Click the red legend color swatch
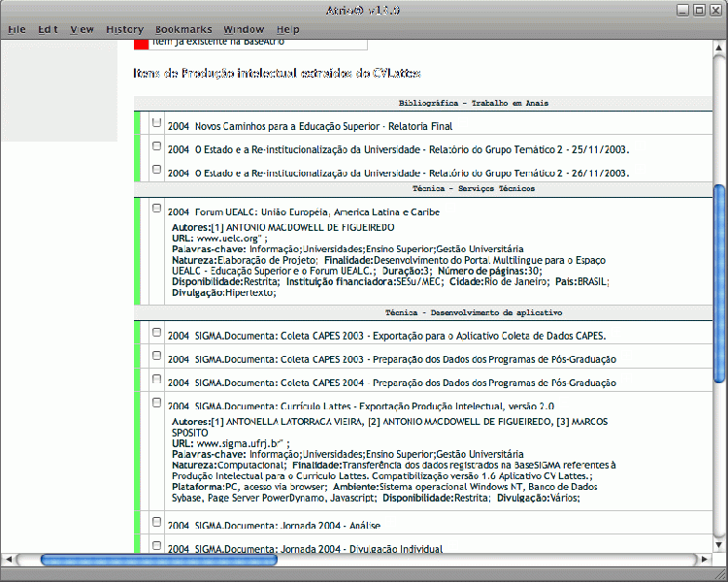The image size is (728, 582). pos(141,45)
